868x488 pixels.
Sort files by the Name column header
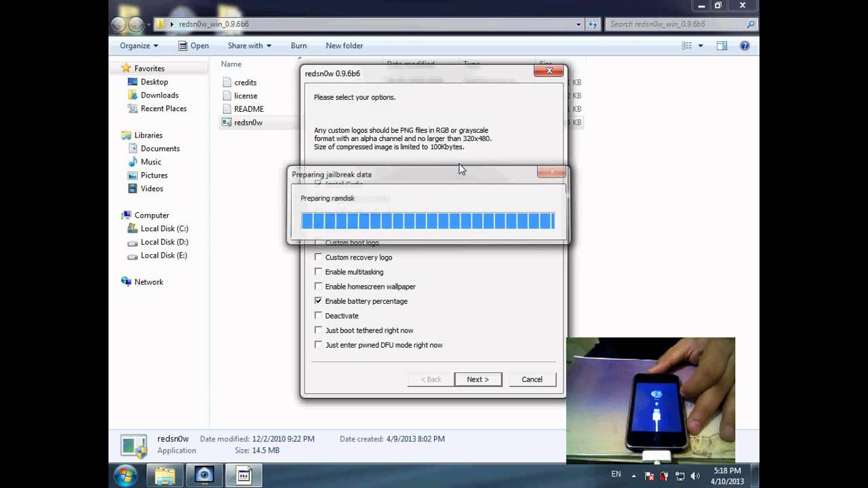tap(231, 64)
